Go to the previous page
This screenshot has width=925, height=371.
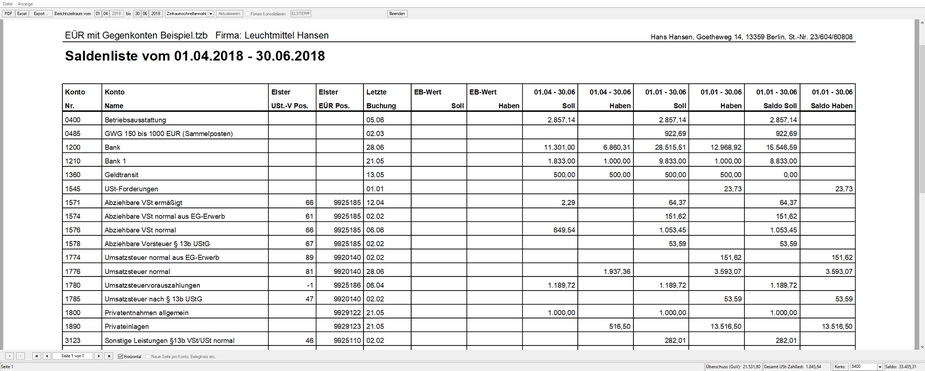pyautogui.click(x=47, y=356)
